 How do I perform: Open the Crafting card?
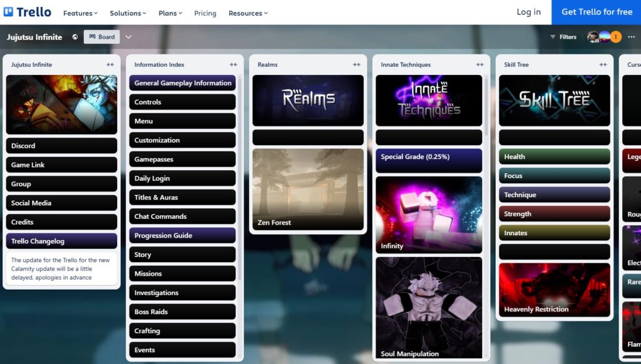click(182, 331)
